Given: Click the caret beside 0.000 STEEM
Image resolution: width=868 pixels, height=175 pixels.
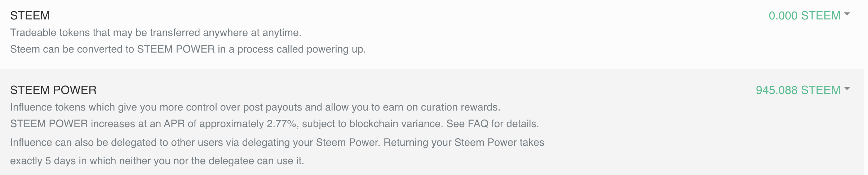Looking at the screenshot, I should click(x=847, y=14).
